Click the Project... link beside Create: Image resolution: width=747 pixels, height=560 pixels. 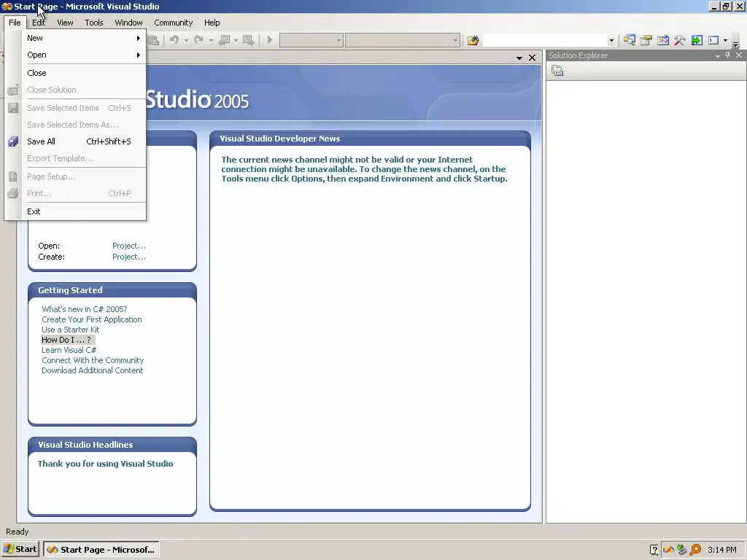(129, 257)
